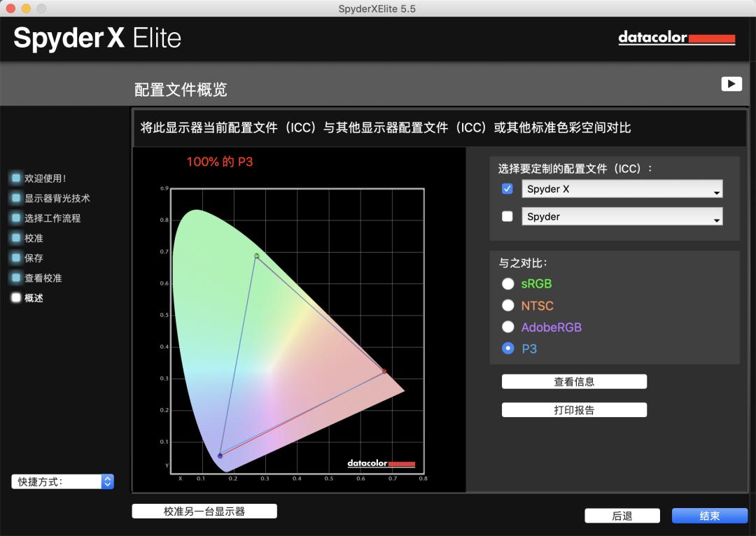This screenshot has height=536, width=756.
Task: Open the 快捷方式 shortcut dropdown
Action: 63,481
